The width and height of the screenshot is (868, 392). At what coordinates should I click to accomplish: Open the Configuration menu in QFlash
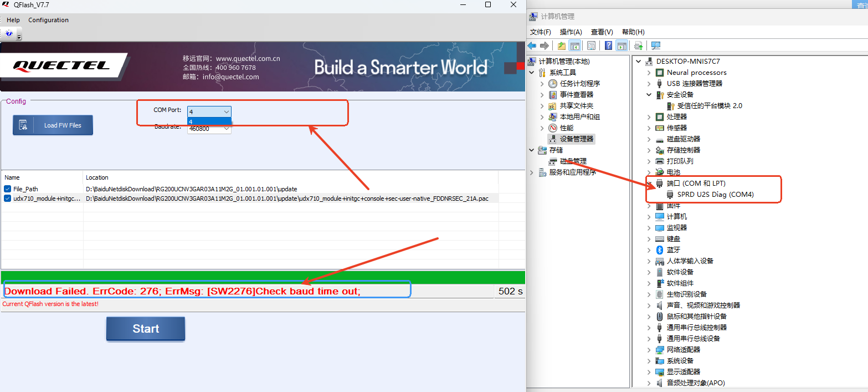[48, 20]
